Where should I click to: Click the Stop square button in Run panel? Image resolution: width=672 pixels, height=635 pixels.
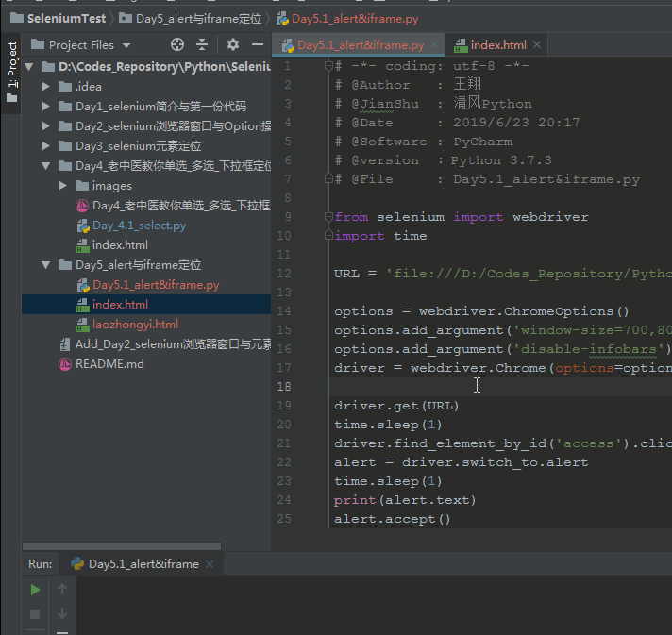(x=35, y=614)
